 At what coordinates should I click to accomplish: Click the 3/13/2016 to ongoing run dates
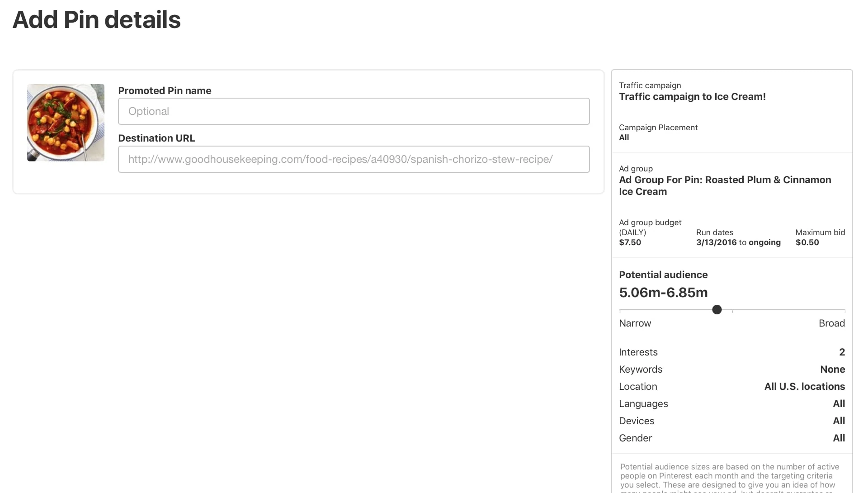click(738, 242)
